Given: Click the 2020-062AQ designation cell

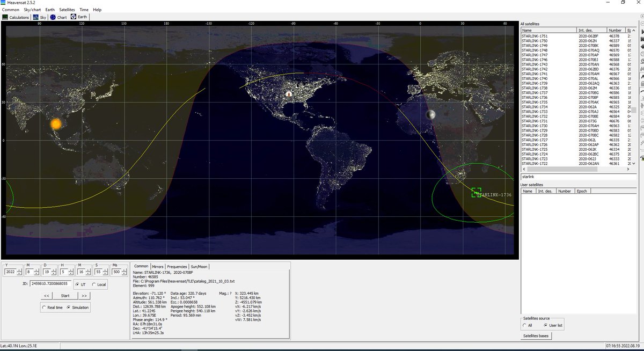Looking at the screenshot, I should [589, 83].
